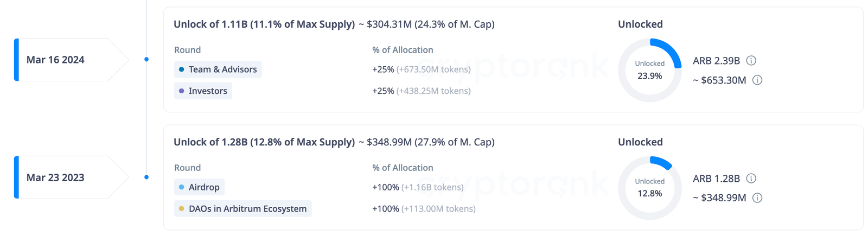Click the purple dot on Investors tag
The image size is (868, 248).
coord(182,91)
